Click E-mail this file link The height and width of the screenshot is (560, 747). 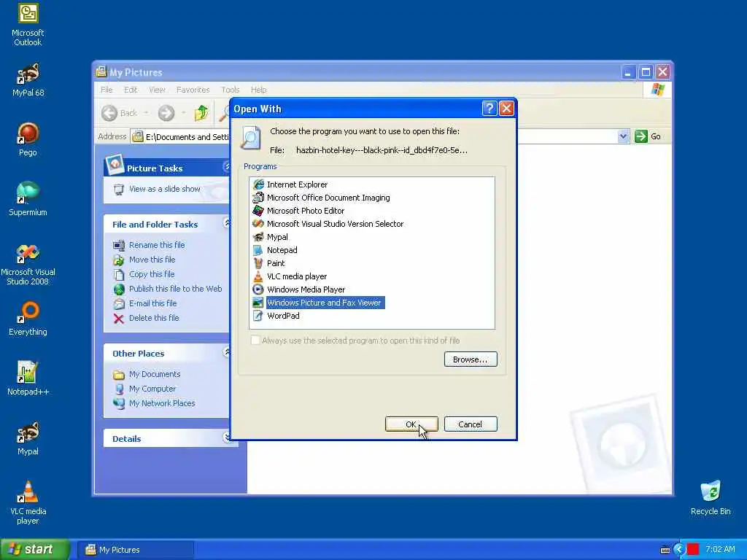[x=152, y=303]
